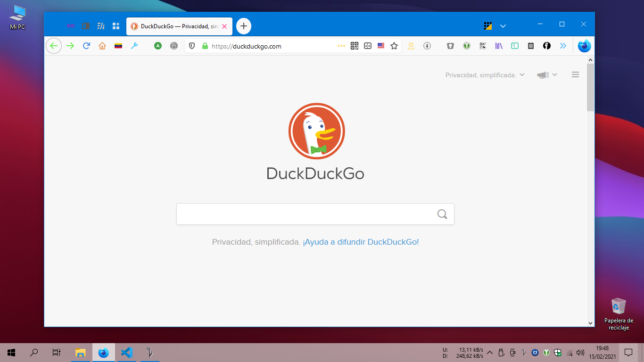Expand the megaphone dropdown menu

(547, 75)
